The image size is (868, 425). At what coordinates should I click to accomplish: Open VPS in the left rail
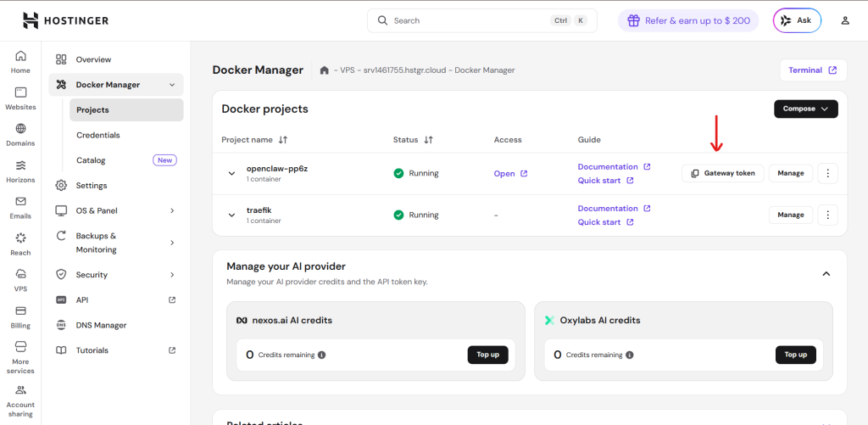click(x=20, y=281)
